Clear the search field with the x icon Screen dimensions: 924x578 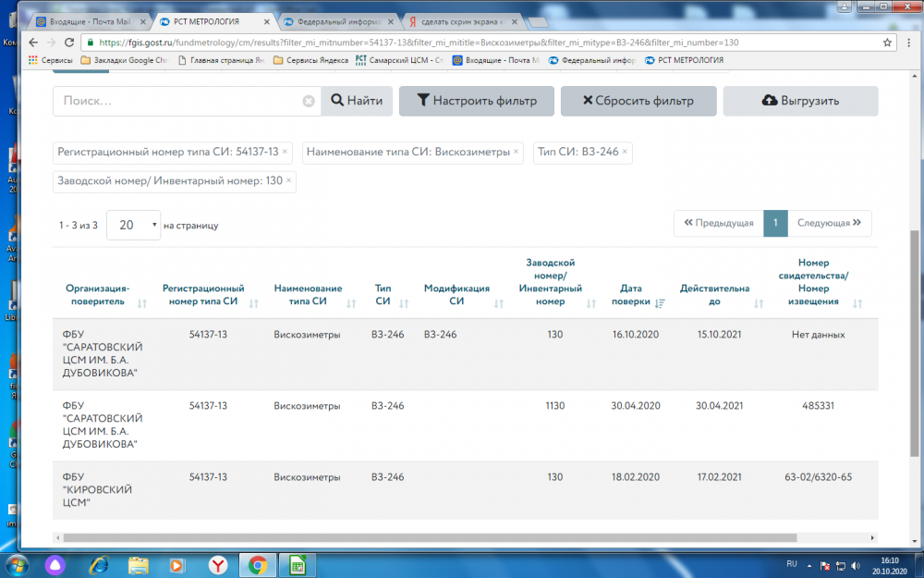309,101
